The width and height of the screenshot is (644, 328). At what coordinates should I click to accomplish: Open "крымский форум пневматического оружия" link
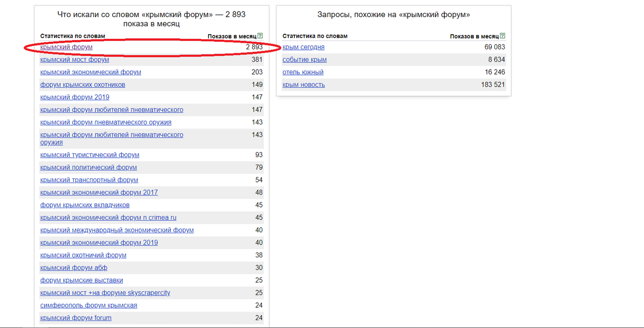(x=106, y=122)
